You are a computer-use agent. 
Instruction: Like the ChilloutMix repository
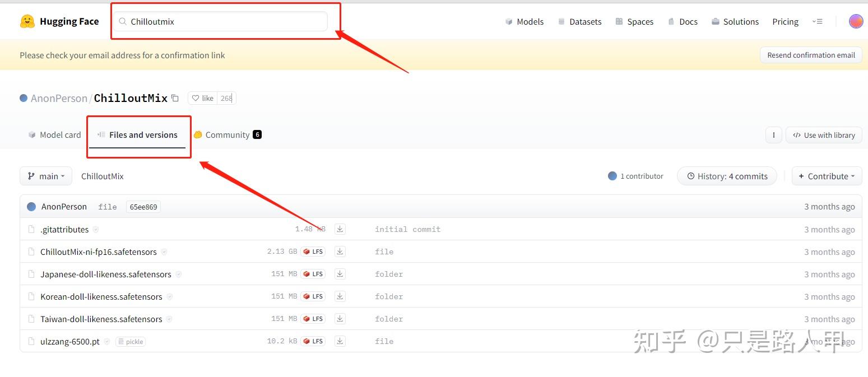click(202, 98)
